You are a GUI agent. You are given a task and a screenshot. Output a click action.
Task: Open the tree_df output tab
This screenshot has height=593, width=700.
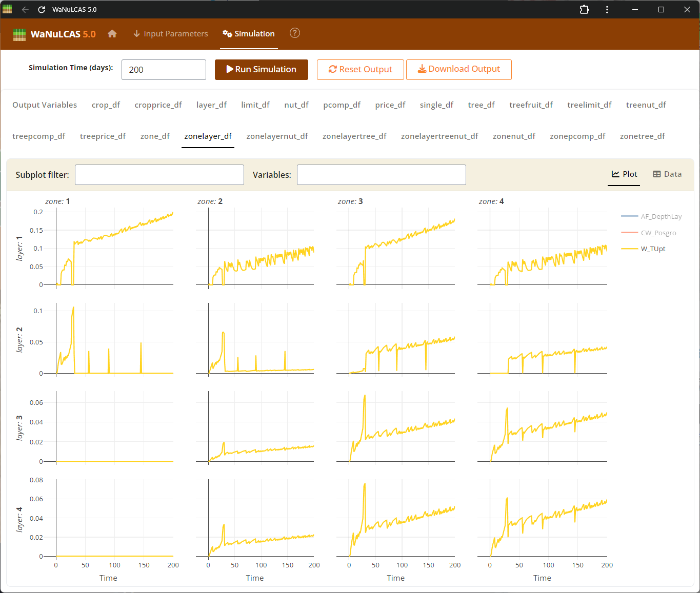481,105
